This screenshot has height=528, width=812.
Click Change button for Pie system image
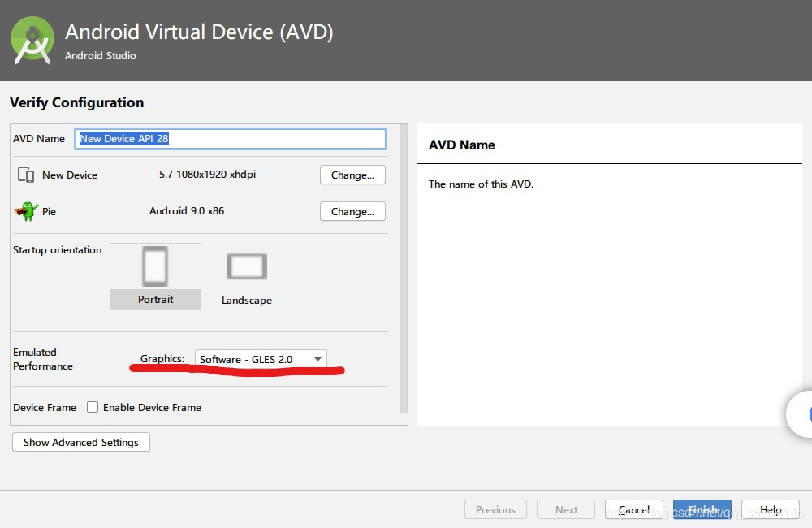(352, 211)
